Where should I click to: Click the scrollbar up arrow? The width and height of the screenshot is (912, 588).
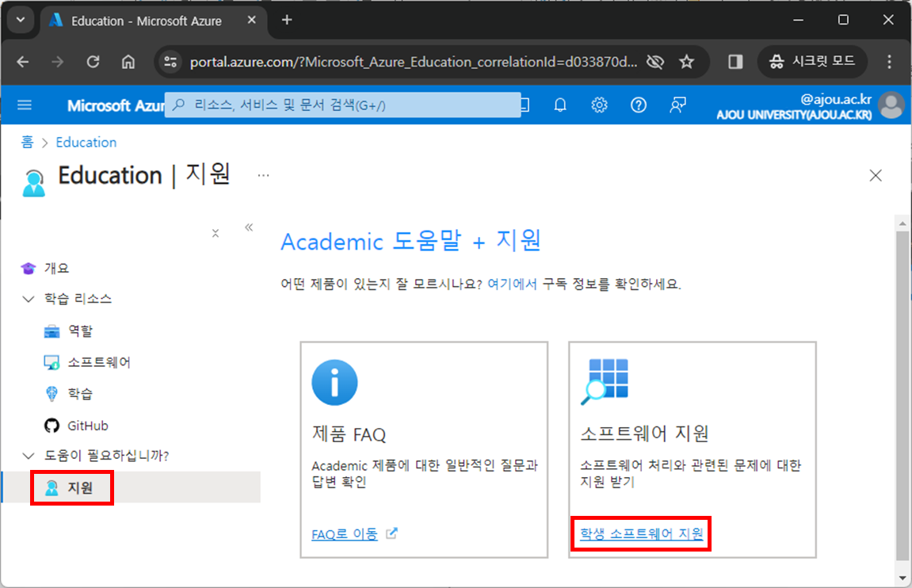point(902,223)
